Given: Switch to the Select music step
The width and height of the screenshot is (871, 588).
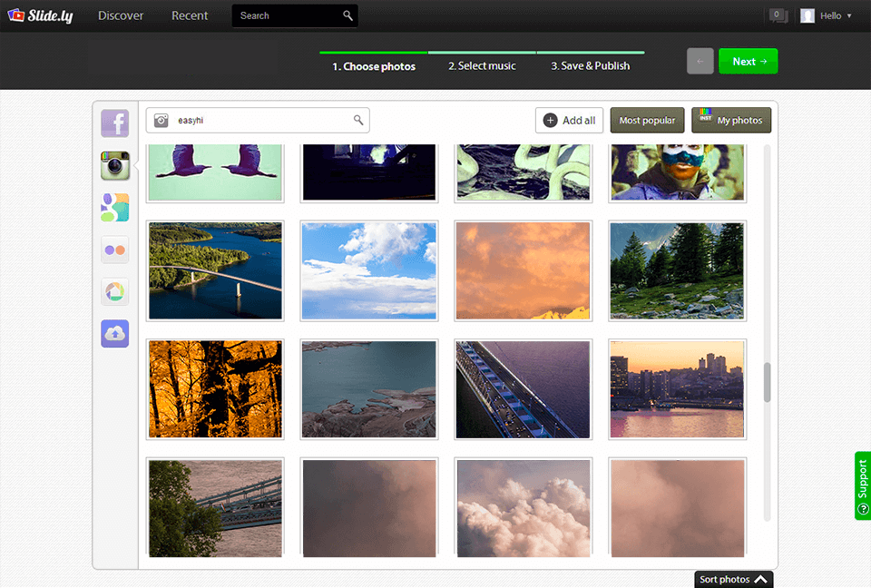Looking at the screenshot, I should [x=482, y=65].
